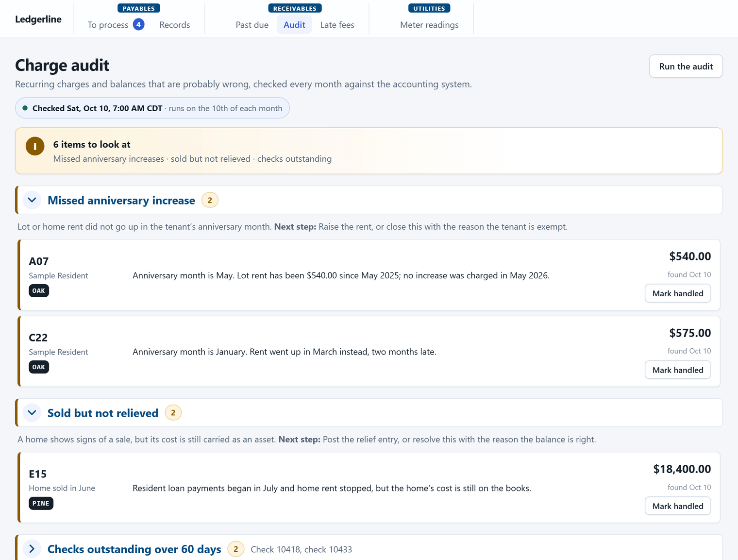The width and height of the screenshot is (738, 560).
Task: Click the Charge audit page heading
Action: 62,65
